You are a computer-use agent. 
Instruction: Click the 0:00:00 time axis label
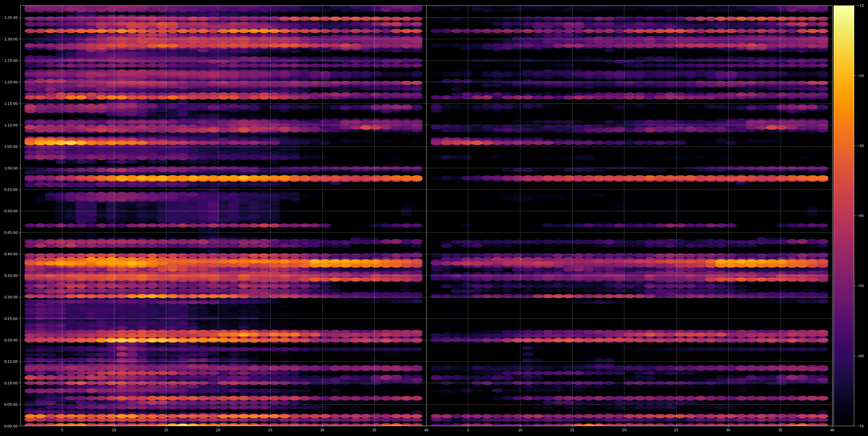pos(11,426)
